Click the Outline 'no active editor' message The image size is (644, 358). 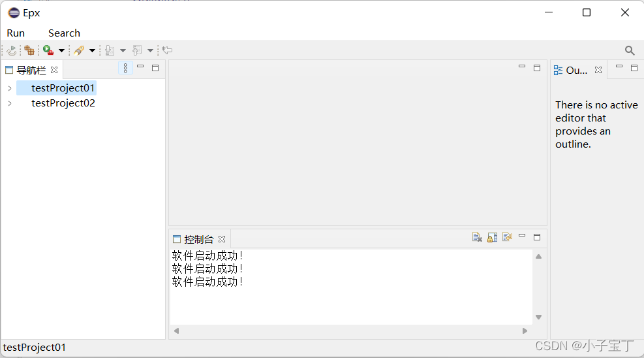point(596,125)
